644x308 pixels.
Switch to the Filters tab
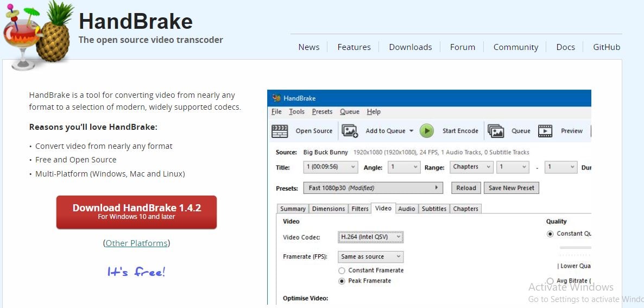pos(360,209)
